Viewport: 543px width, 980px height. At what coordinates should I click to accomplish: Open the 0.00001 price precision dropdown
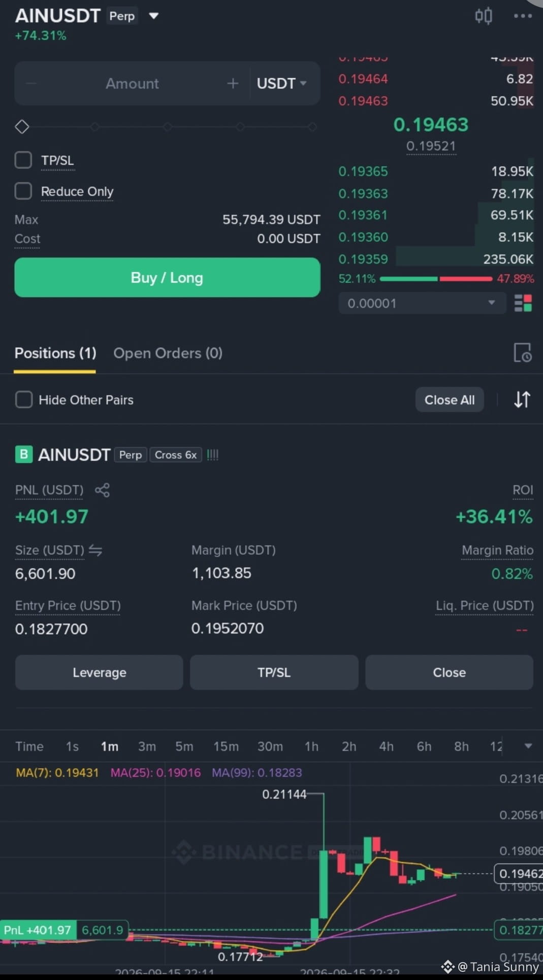click(422, 303)
